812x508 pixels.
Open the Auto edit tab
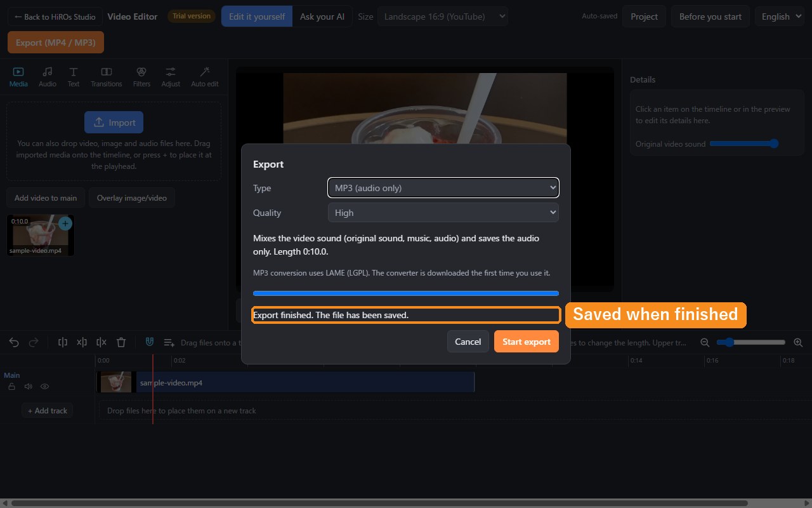[205, 77]
